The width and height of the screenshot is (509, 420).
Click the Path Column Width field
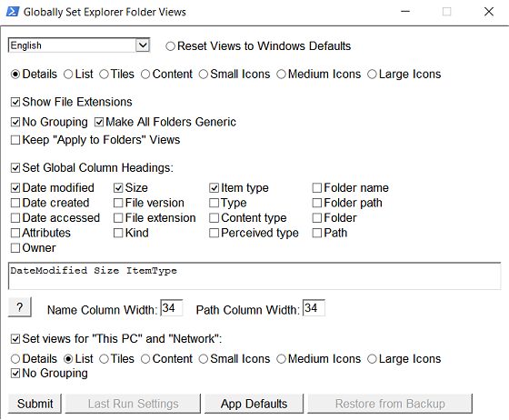(314, 308)
